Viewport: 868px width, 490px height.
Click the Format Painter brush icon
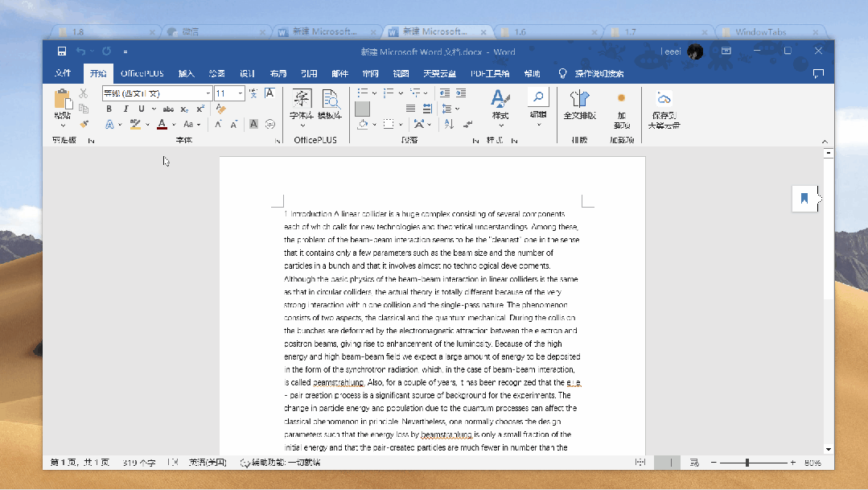(84, 123)
